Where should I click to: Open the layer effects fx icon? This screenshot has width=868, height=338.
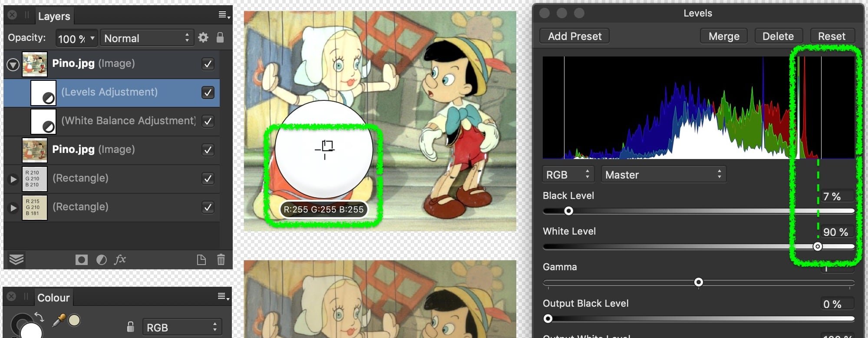120,259
